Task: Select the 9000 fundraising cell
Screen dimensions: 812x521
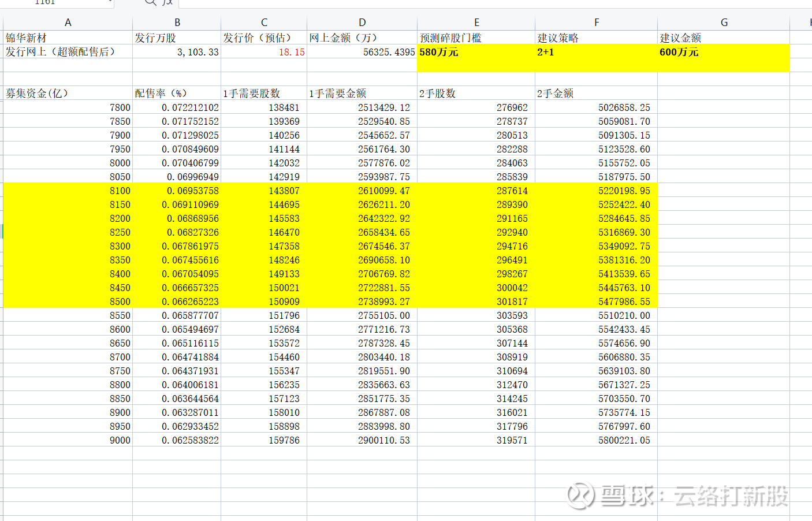Action: 68,440
